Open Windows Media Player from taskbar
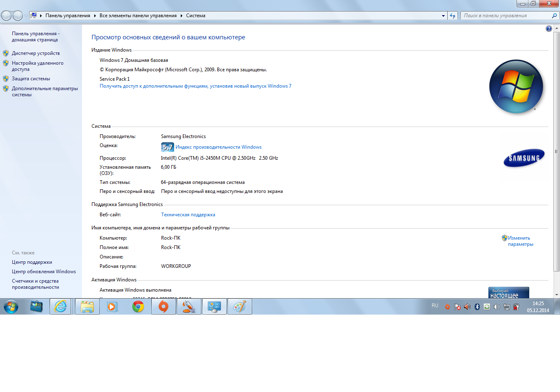The width and height of the screenshot is (560, 392). [112, 306]
